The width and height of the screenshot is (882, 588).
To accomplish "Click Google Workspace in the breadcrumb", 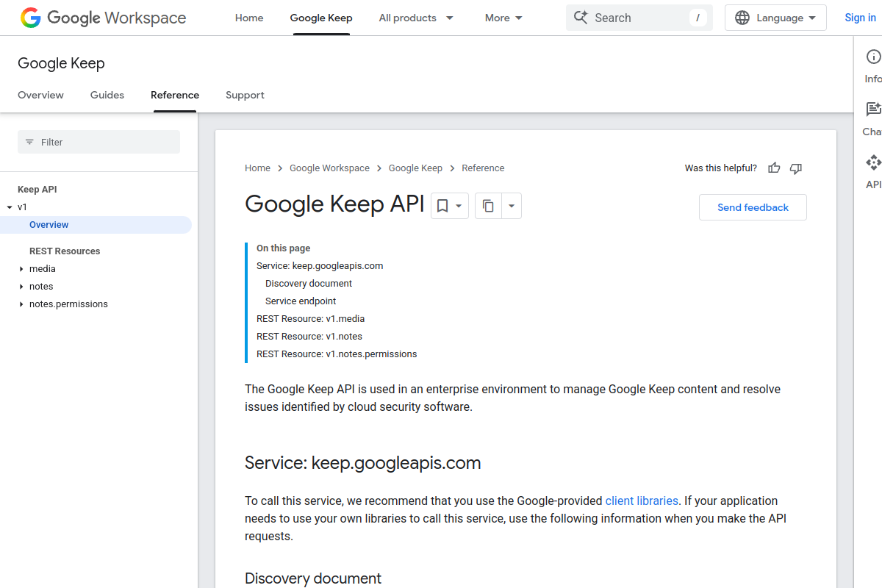I will point(329,168).
